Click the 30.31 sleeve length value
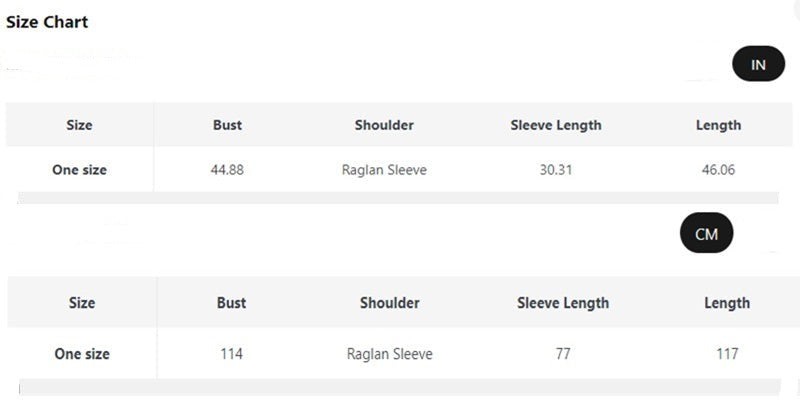This screenshot has height=400, width=800. click(x=556, y=170)
